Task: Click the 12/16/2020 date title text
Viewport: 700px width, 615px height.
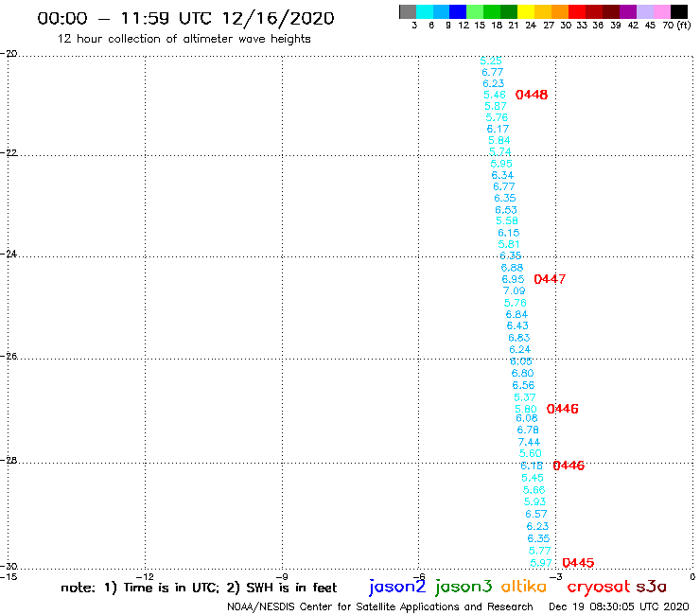Action: tap(278, 18)
